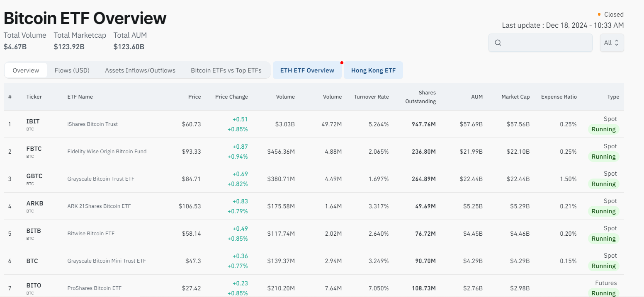Click Futures type label for BITO
This screenshot has width=644, height=297.
(x=606, y=283)
